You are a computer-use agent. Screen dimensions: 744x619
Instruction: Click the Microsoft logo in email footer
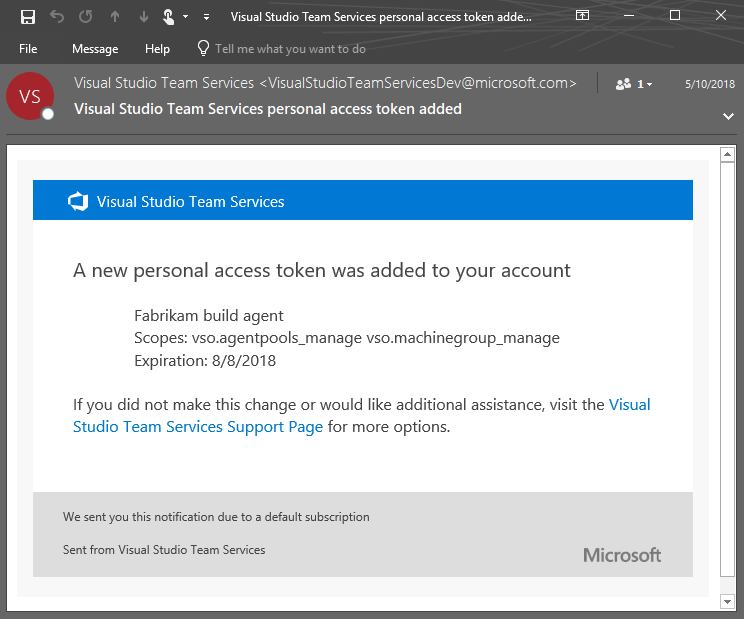click(621, 555)
